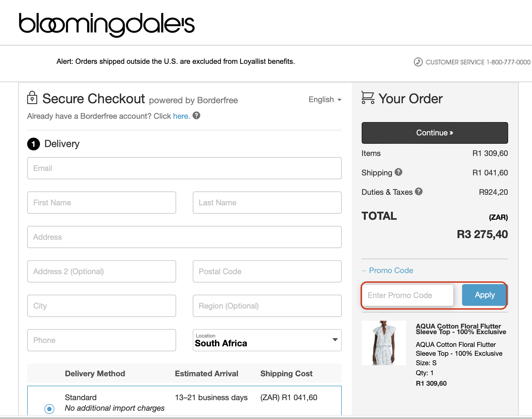Open help icon next to Borderfree account link
This screenshot has height=419, width=532.
pyautogui.click(x=196, y=115)
